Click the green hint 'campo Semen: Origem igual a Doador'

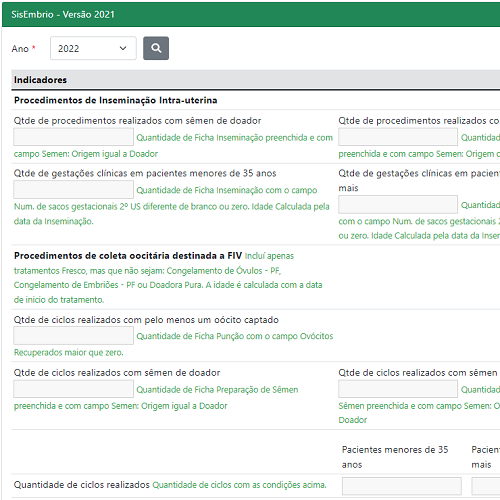coord(86,154)
